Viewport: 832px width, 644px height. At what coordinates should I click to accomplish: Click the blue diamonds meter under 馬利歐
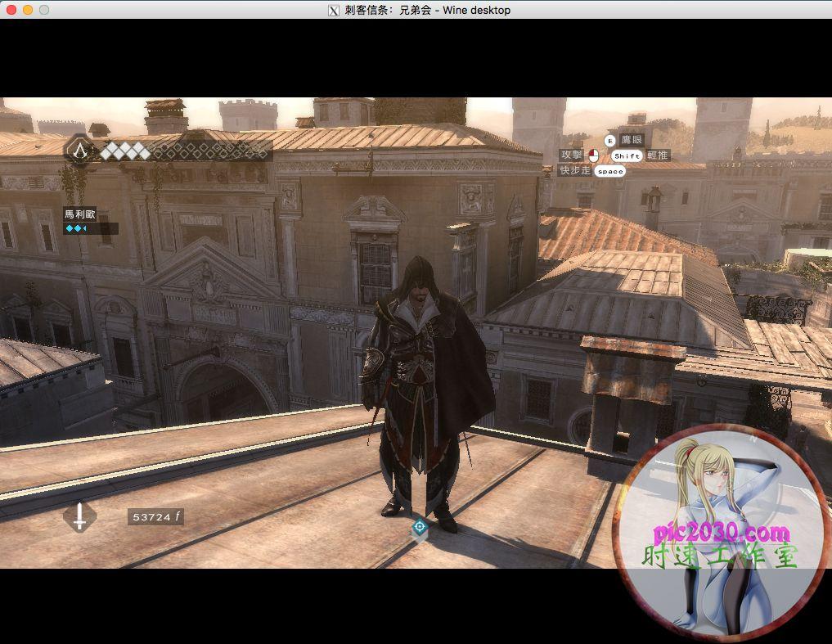[76, 229]
